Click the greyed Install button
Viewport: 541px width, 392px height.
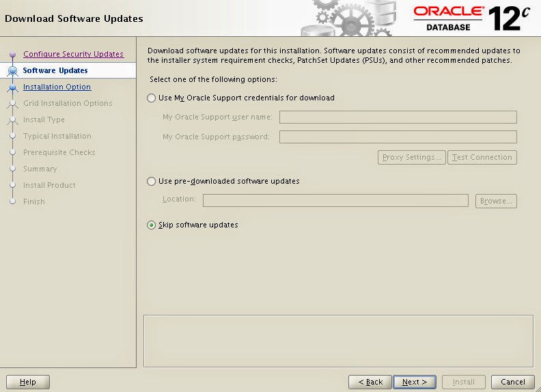[x=463, y=382]
